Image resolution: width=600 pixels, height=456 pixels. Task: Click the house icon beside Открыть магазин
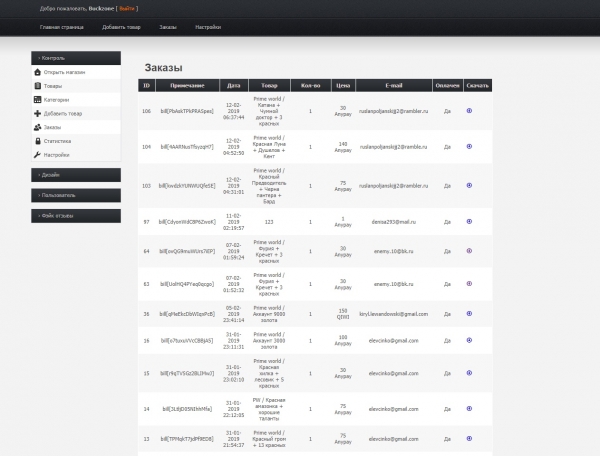(x=38, y=72)
